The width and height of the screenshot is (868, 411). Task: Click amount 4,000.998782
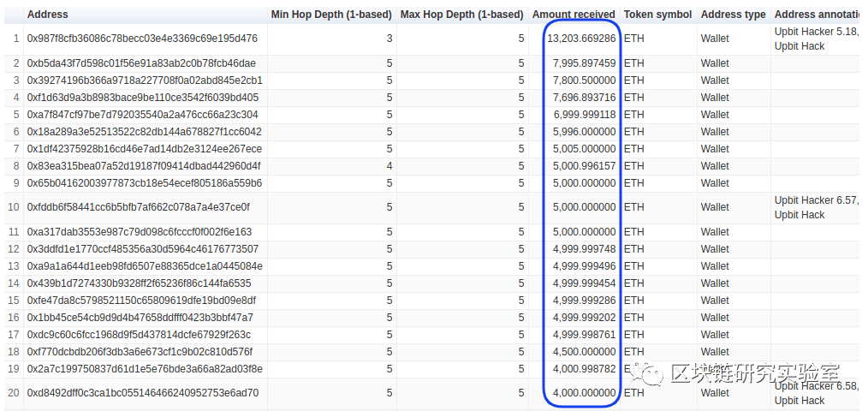click(584, 369)
